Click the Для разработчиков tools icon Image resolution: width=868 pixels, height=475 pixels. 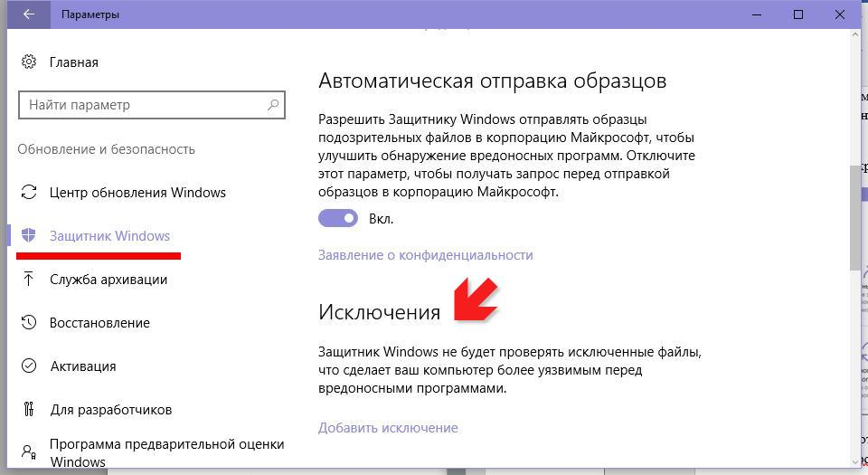point(29,409)
